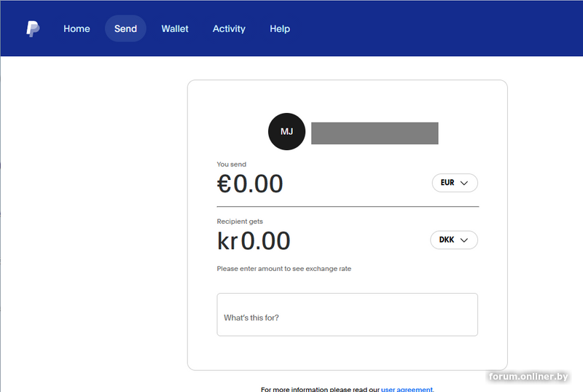Click the "You send" label
Screen dimensions: 583x392
pos(232,165)
